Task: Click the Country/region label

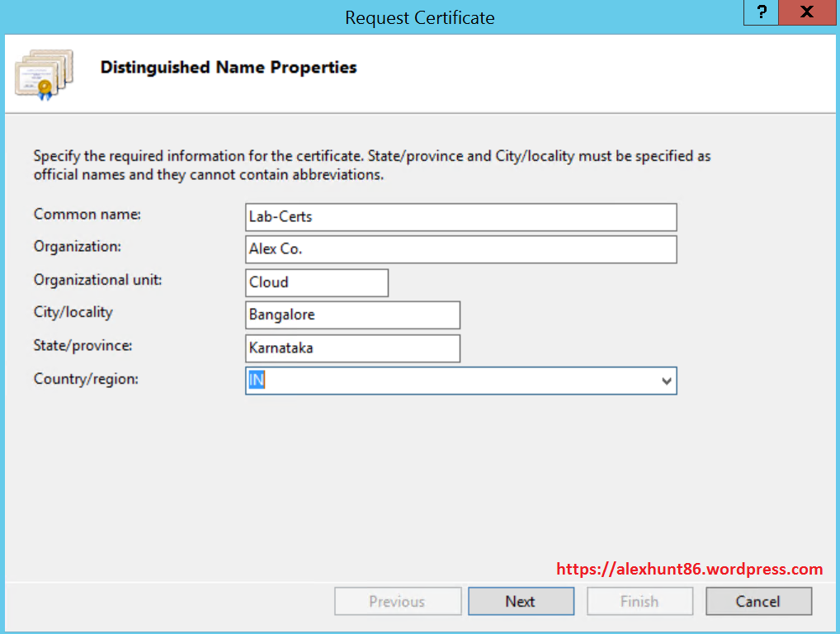Action: click(x=86, y=378)
